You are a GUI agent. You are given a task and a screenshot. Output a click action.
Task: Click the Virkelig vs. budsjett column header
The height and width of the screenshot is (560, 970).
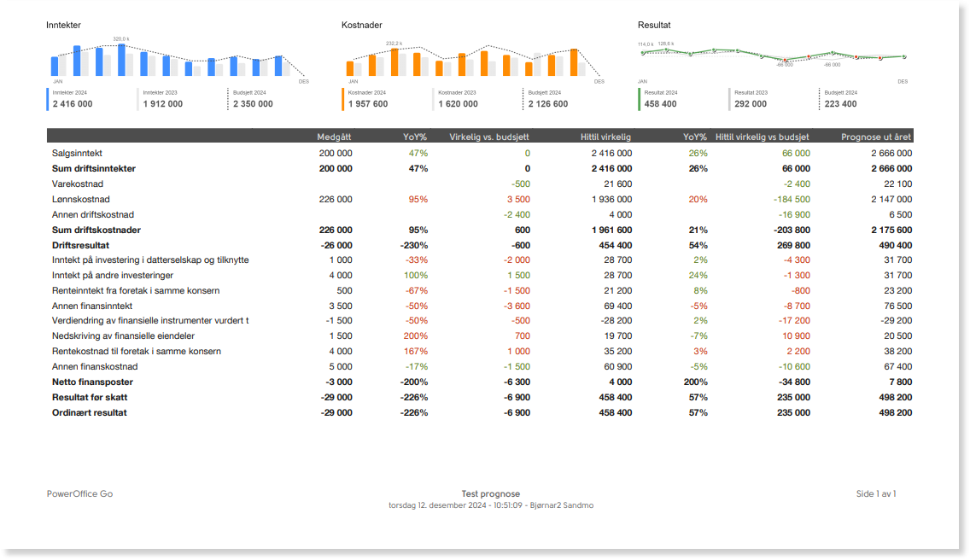pos(488,137)
